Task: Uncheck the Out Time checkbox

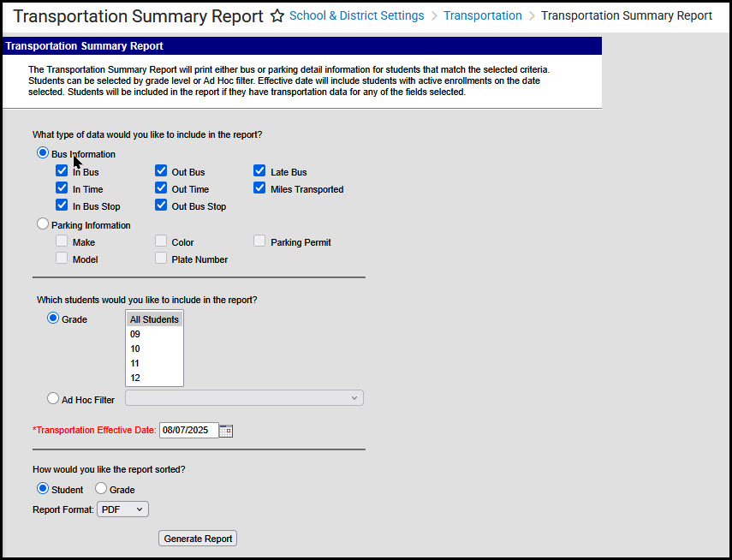Action: 161,188
